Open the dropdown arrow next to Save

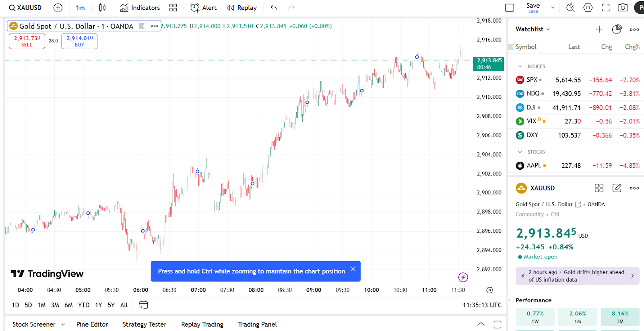click(x=553, y=8)
